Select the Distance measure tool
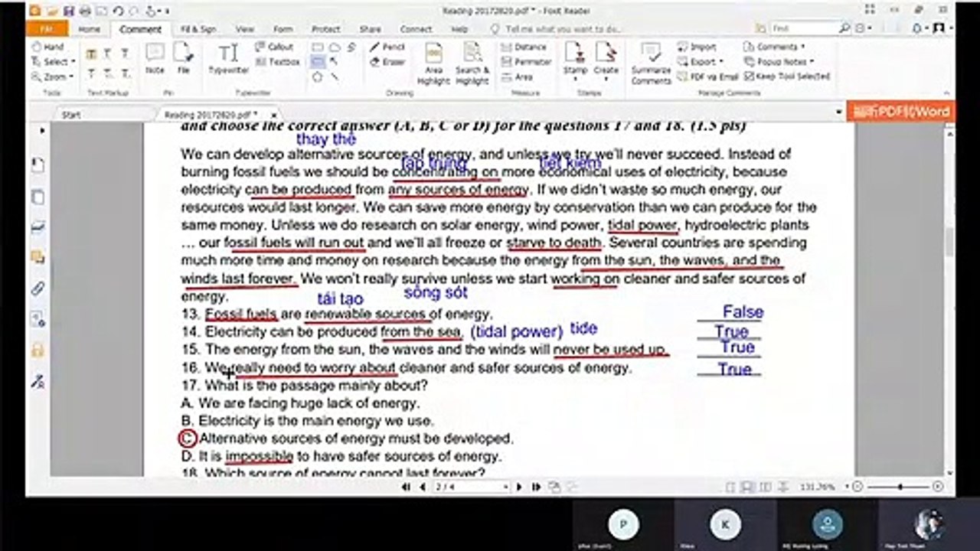This screenshot has height=551, width=980. click(x=524, y=47)
